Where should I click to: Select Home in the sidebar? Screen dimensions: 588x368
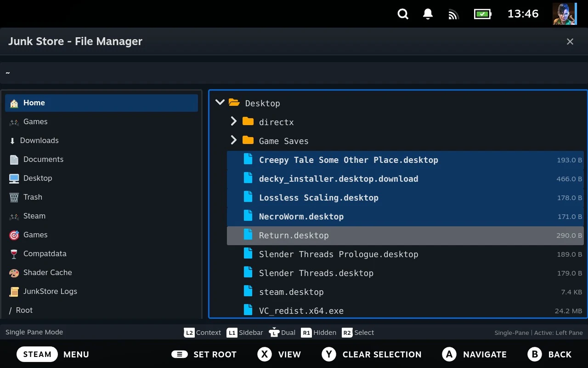point(102,103)
